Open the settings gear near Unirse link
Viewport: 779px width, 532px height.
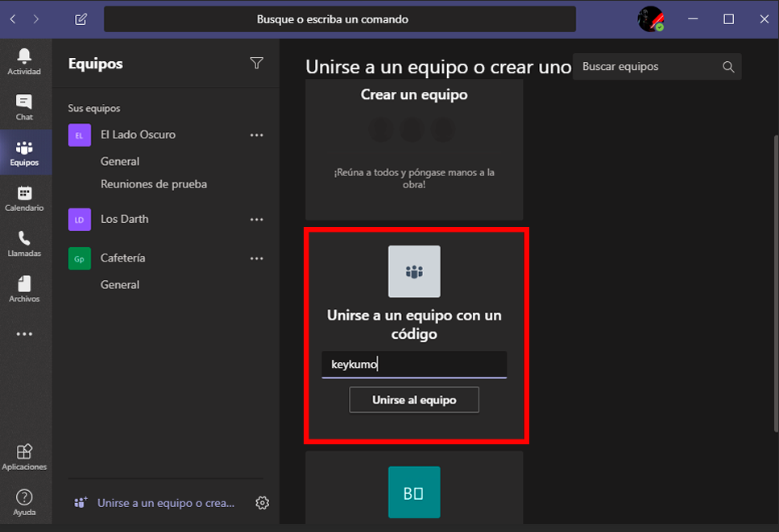pos(262,502)
